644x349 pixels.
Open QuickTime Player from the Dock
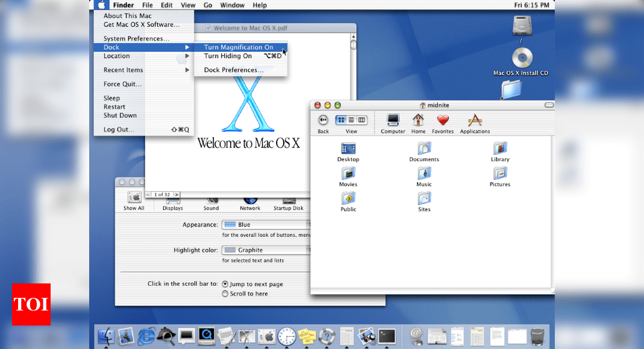pyautogui.click(x=207, y=336)
